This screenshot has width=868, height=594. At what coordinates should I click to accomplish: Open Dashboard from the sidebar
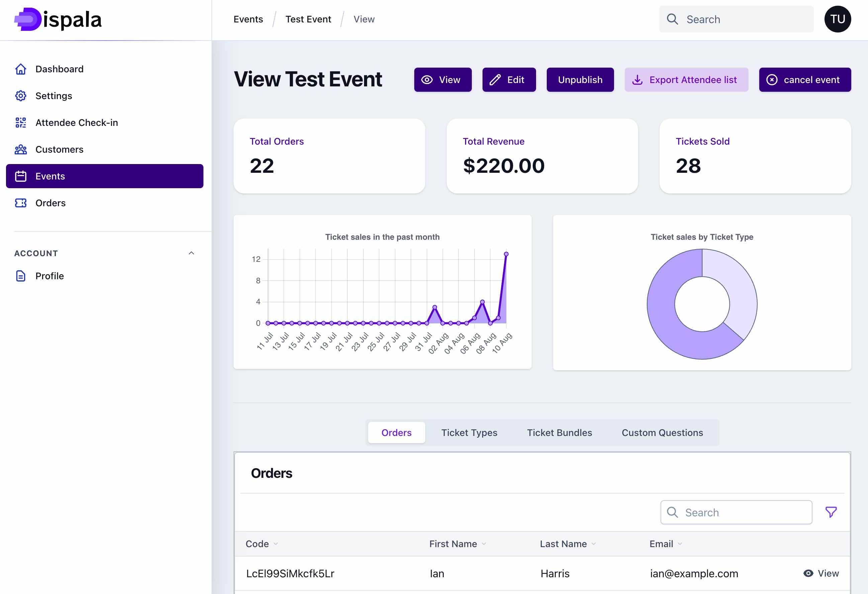(x=105, y=69)
